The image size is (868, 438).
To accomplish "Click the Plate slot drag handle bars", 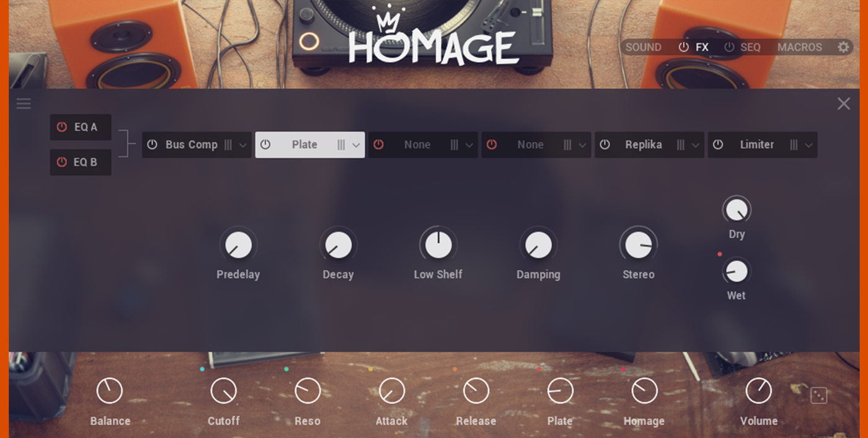I will tap(341, 145).
